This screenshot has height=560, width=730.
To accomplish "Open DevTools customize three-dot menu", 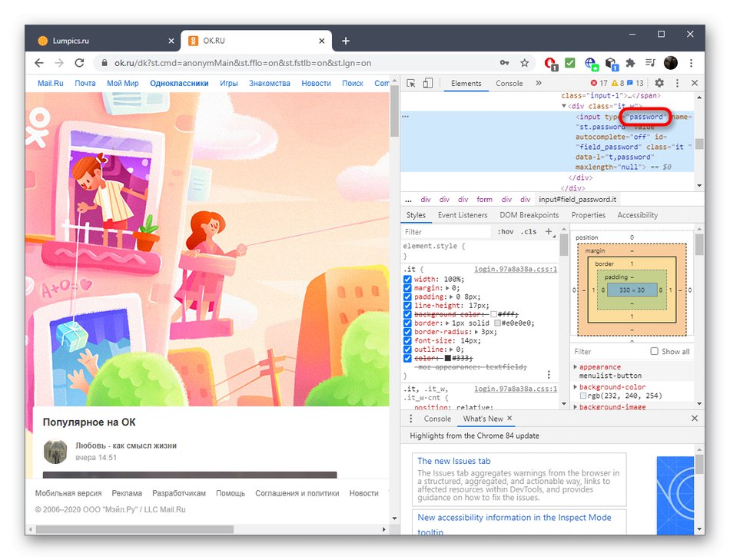I will [x=677, y=83].
